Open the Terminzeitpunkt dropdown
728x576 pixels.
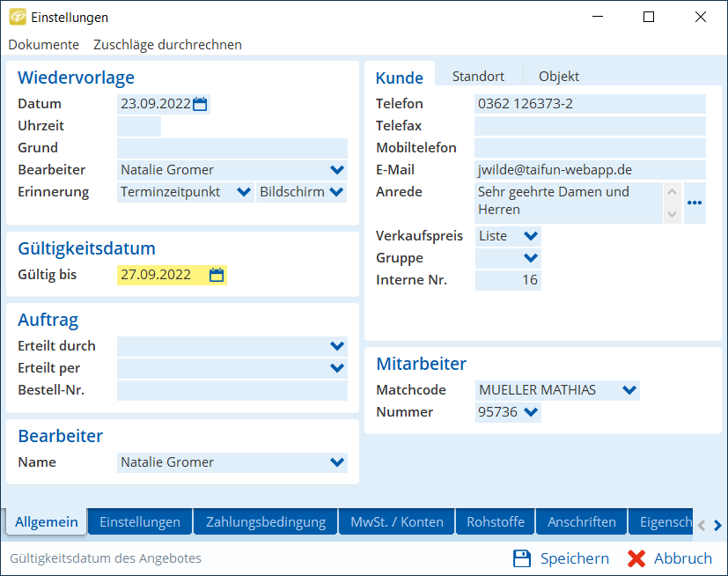(x=244, y=192)
